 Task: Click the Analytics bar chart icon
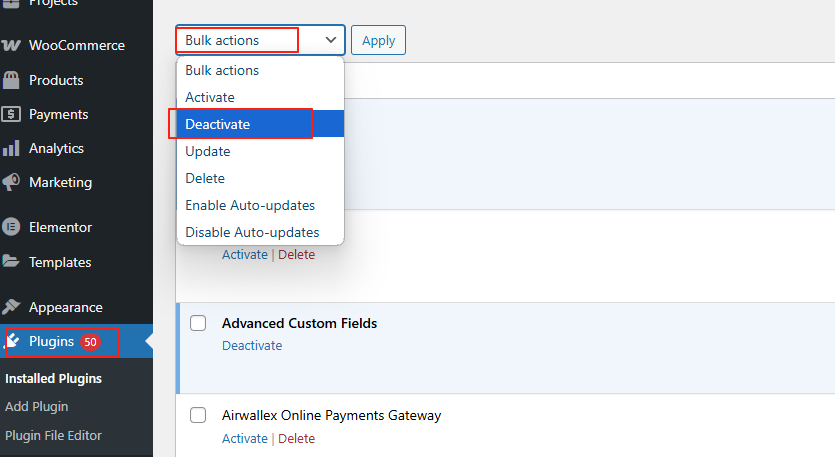[x=12, y=148]
